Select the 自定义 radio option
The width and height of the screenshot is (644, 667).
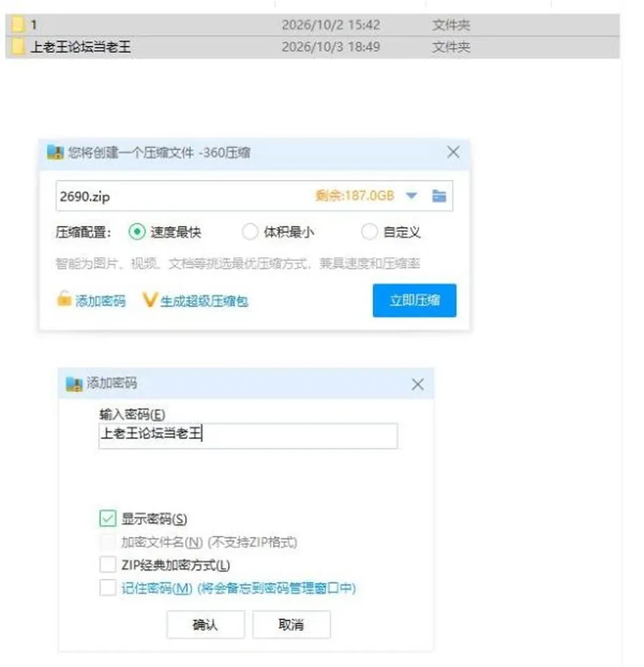369,232
